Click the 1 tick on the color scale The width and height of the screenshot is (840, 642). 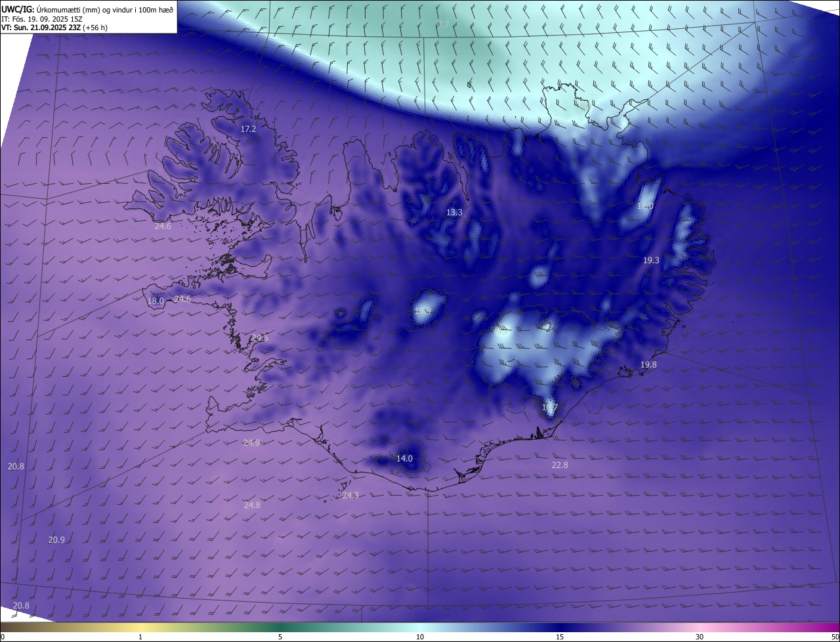tap(140, 637)
